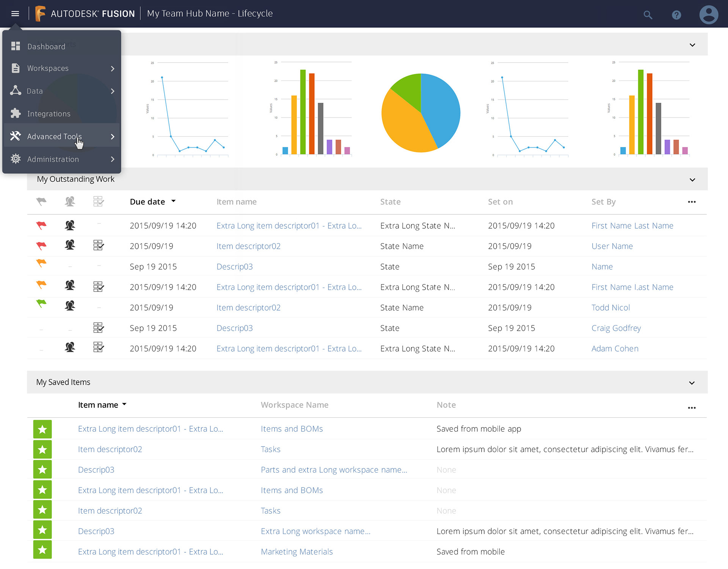
Task: Click the flag column header icon
Action: pos(41,201)
